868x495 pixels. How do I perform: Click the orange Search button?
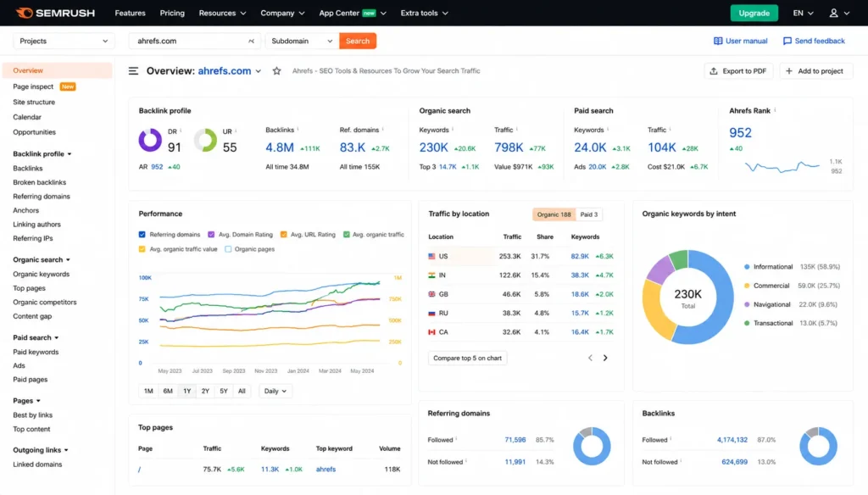(358, 41)
